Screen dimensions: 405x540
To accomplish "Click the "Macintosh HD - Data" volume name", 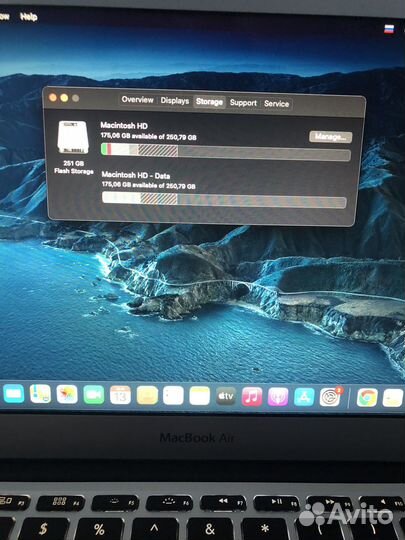I will 136,175.
